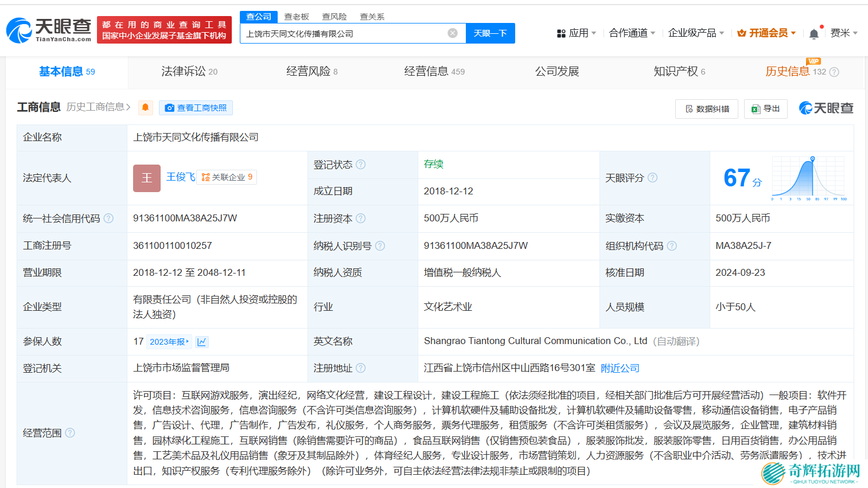Open legal representative 王俊飞 link

[180, 177]
